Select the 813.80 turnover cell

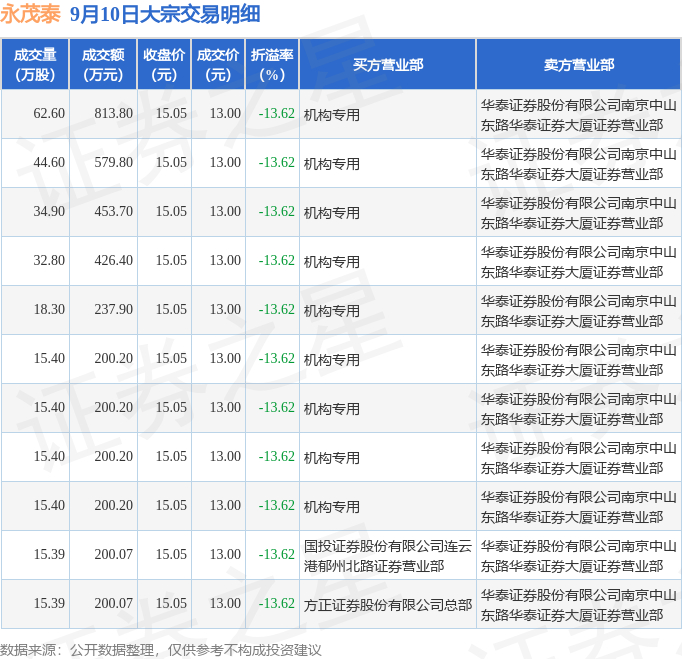(x=113, y=114)
